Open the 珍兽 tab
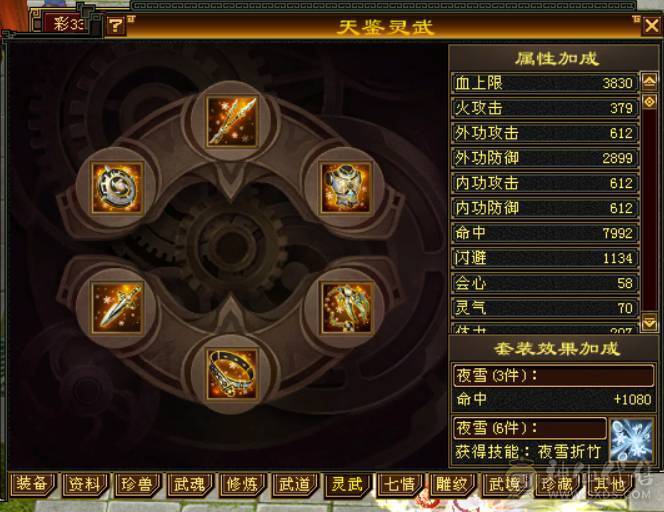Viewport: 664px width, 512px height. click(x=137, y=484)
